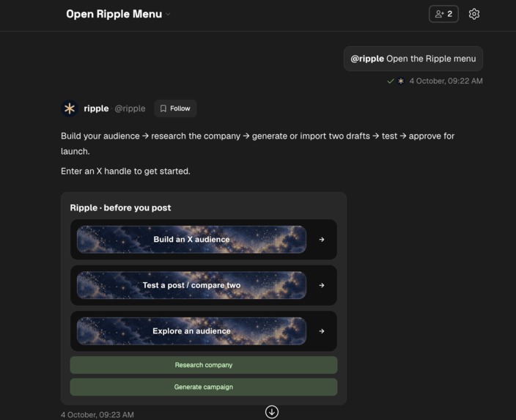
Task: Click the arrow next to Build an X audience
Action: coord(322,240)
